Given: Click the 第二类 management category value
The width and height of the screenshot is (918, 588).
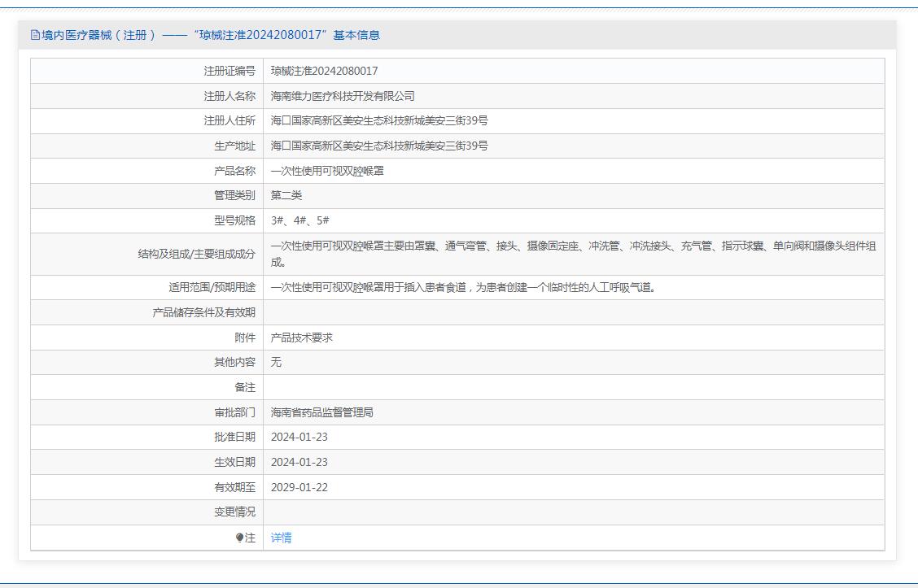Looking at the screenshot, I should point(286,195).
